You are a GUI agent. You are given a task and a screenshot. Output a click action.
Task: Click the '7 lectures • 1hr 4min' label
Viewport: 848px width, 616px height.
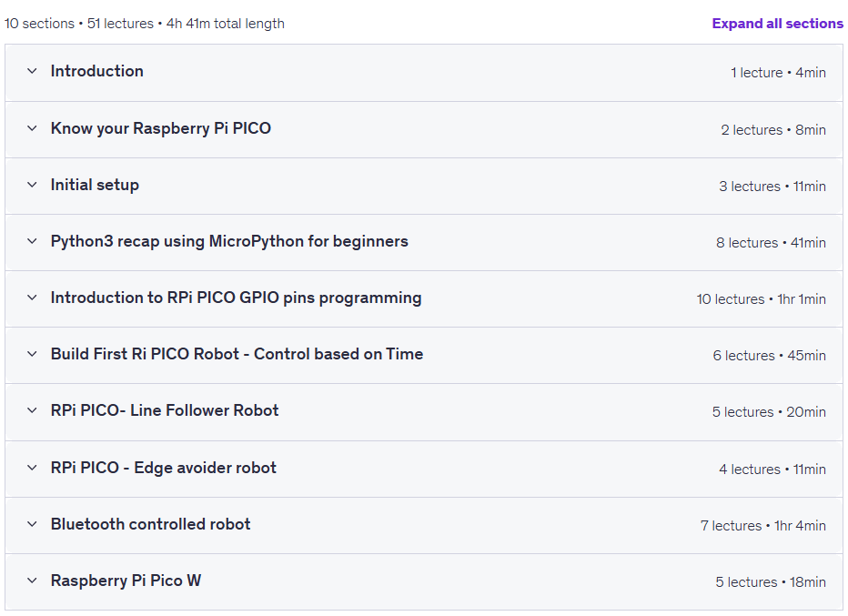click(x=763, y=526)
